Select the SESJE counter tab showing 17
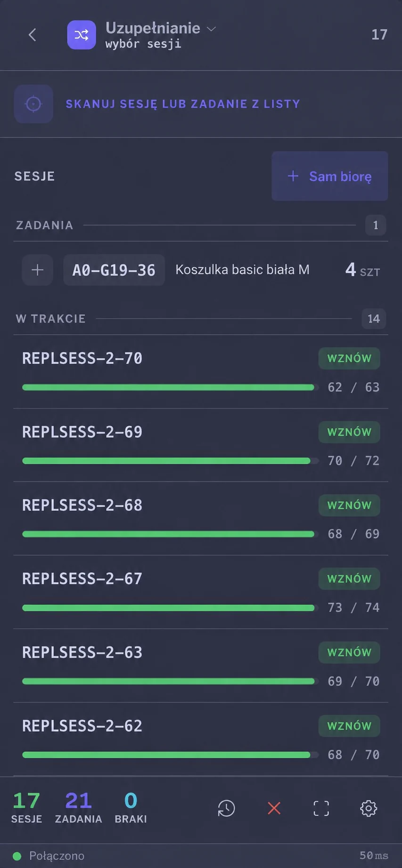402x868 pixels. (26, 807)
